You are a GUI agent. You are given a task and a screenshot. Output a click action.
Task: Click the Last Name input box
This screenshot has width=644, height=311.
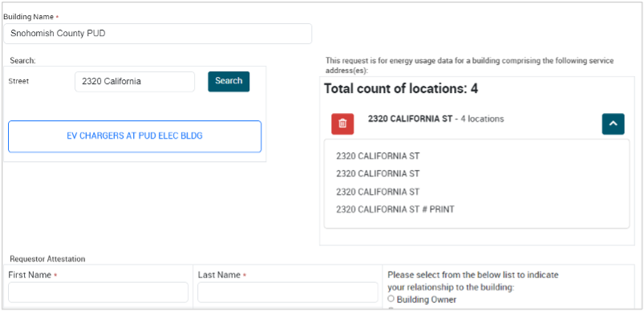287,292
